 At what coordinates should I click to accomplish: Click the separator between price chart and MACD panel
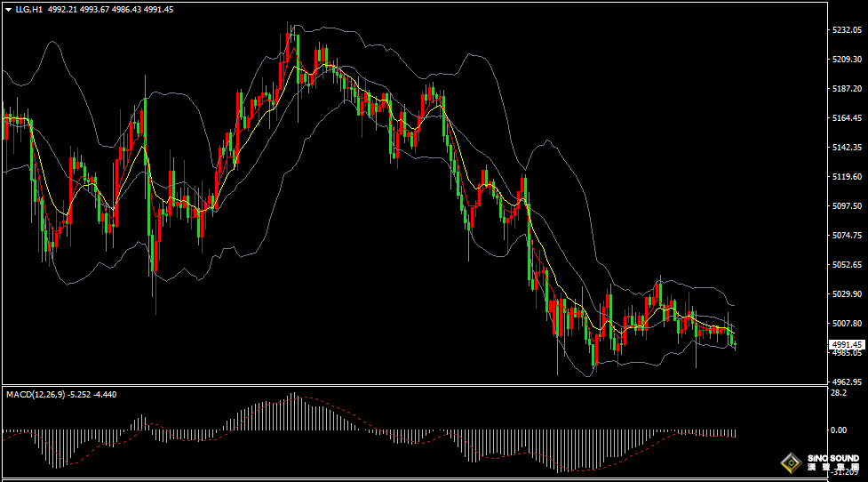(x=409, y=385)
